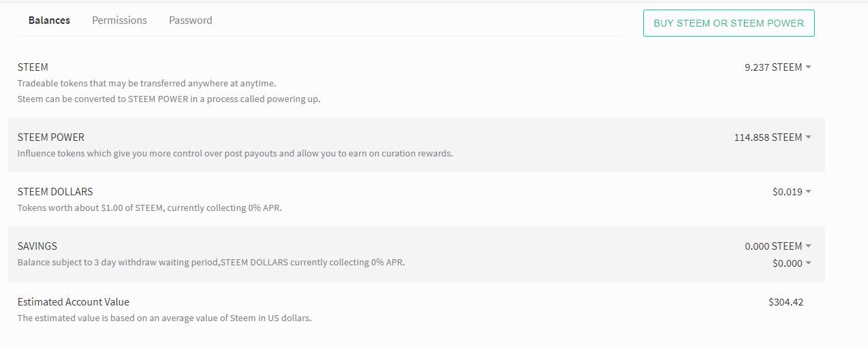The image size is (868, 347).
Task: Click the 'average value of Steem' description
Action: 164,318
